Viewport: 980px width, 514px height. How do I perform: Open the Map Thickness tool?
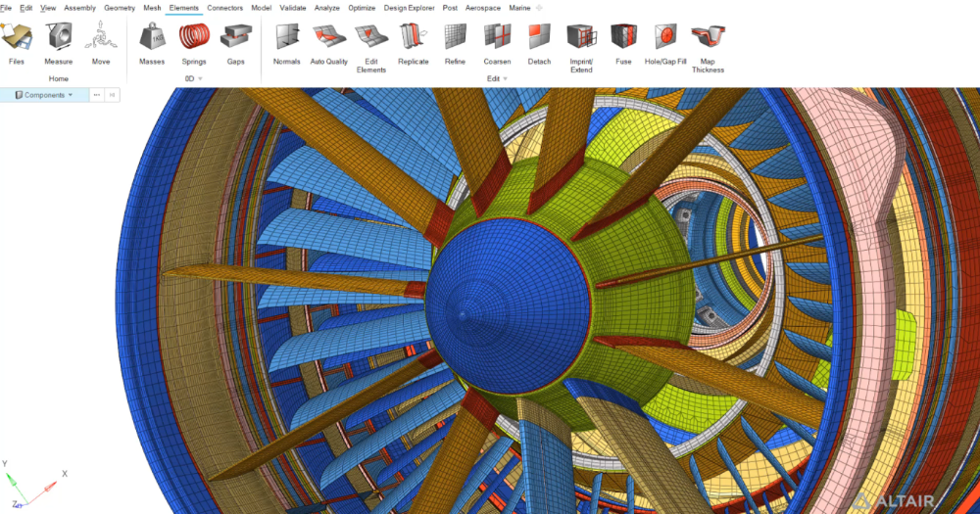point(708,47)
